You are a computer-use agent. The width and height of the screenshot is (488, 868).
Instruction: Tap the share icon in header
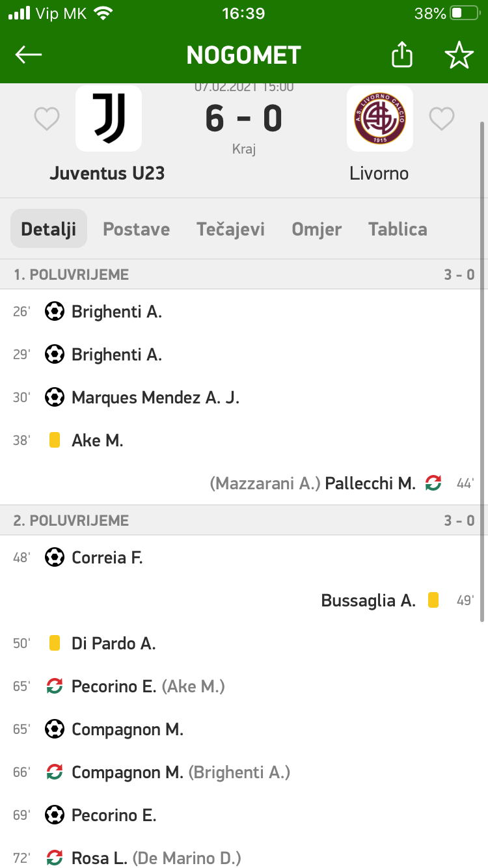click(x=402, y=55)
